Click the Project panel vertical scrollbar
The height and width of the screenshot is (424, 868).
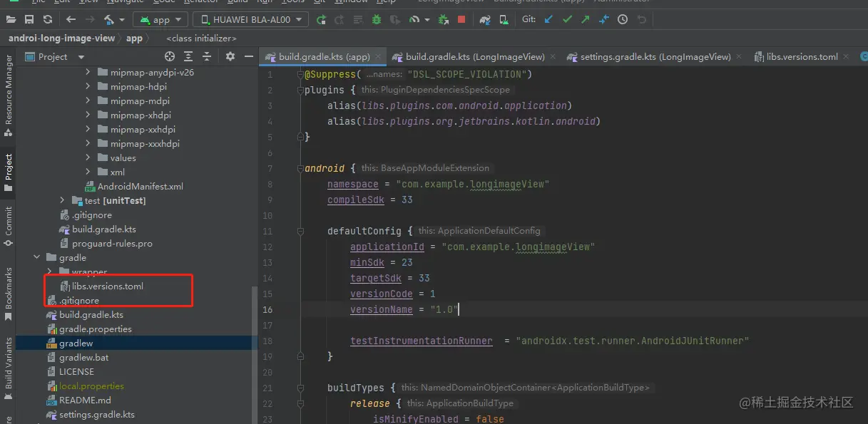(x=255, y=355)
